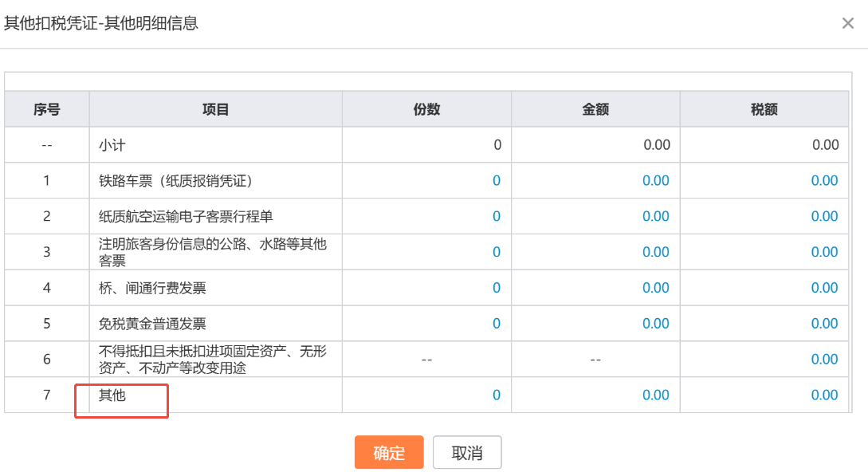This screenshot has width=868, height=472.
Task: Click 税额 value in row 6 改变用途
Action: coord(824,360)
